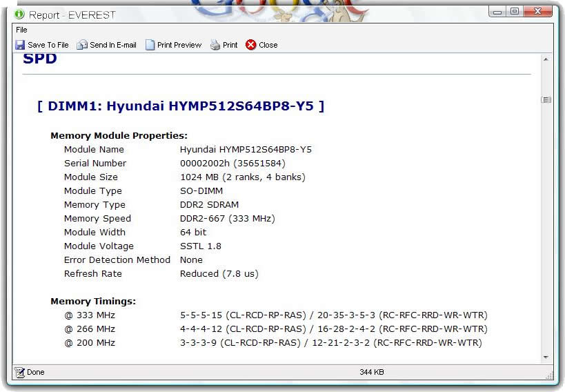Click the Close toolbar label
This screenshot has width=565, height=392.
tap(268, 45)
